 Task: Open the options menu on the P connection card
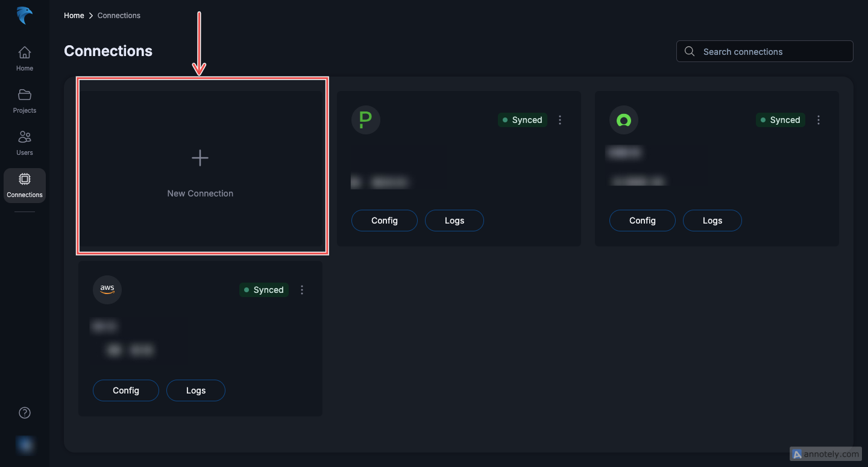[x=560, y=120]
